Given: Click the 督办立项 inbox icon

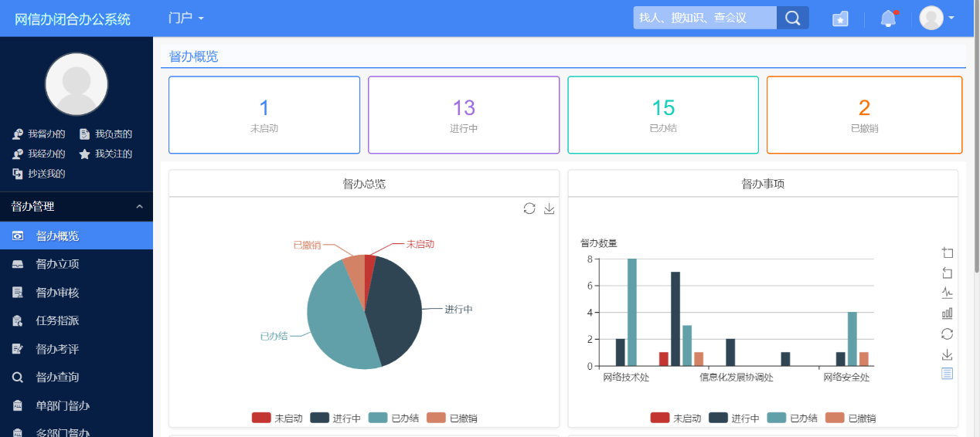Looking at the screenshot, I should point(18,264).
